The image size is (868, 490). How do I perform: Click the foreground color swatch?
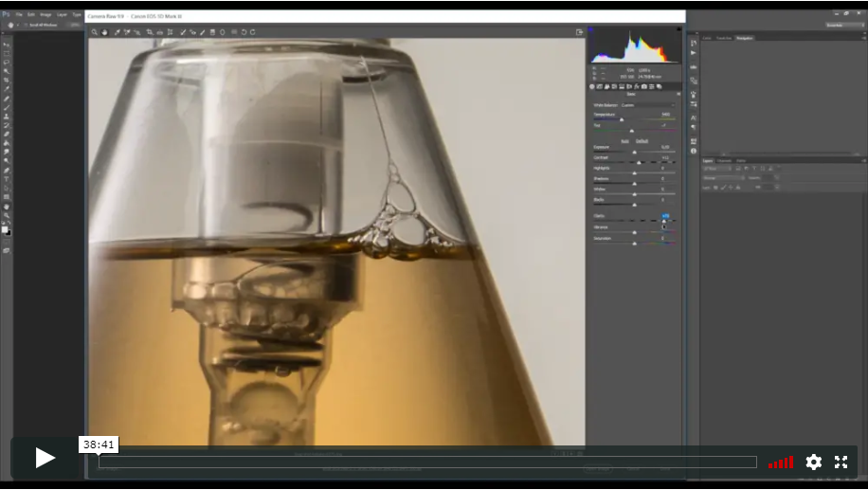(x=5, y=229)
